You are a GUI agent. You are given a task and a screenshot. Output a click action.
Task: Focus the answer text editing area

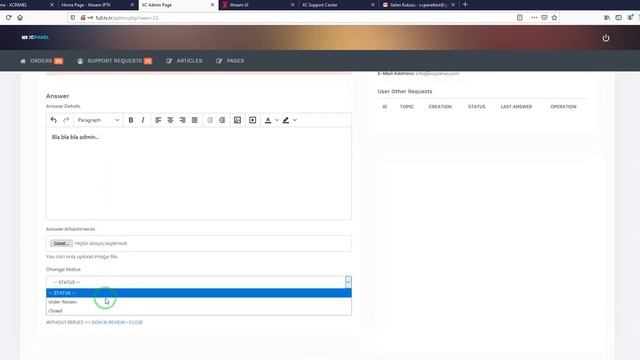pyautogui.click(x=199, y=173)
